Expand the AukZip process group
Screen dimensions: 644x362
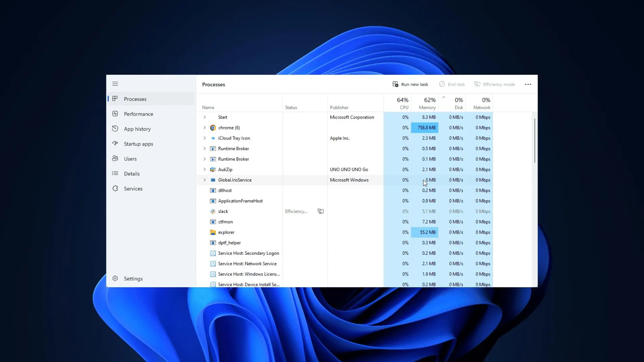pos(205,170)
